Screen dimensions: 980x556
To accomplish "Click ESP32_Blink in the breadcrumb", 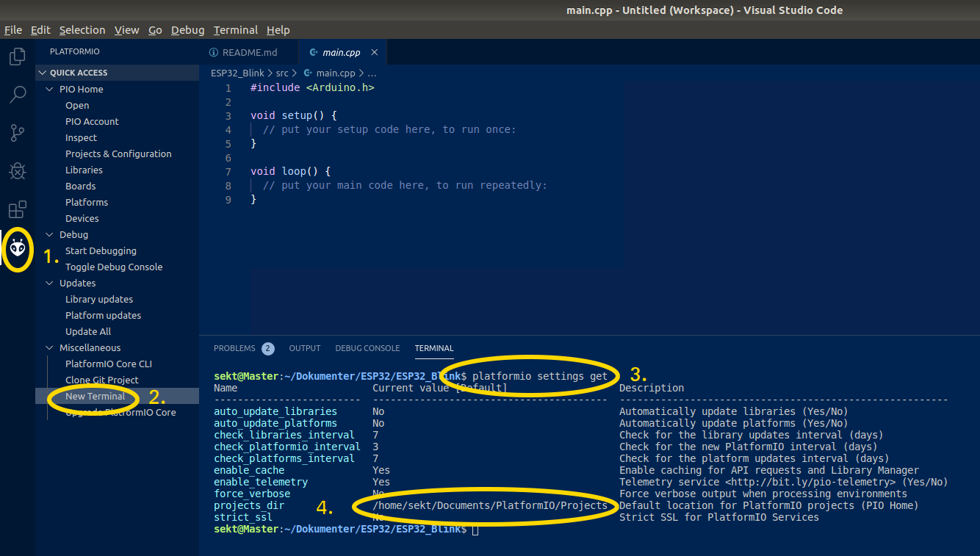I will (237, 73).
